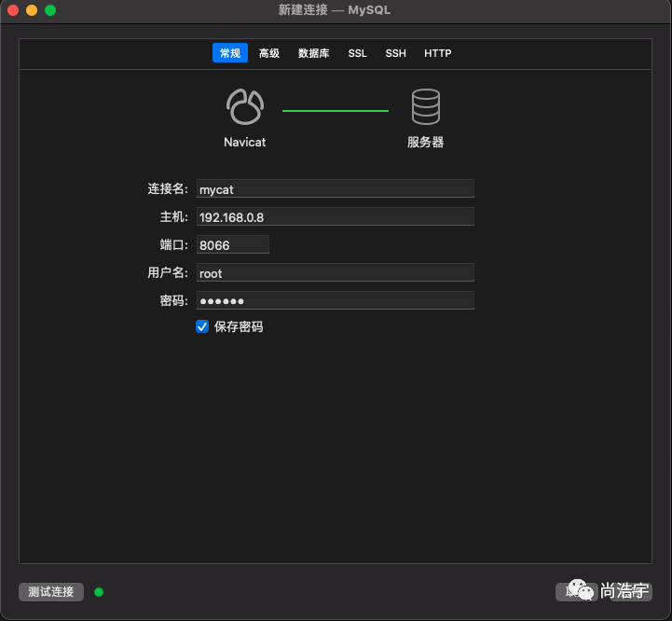The width and height of the screenshot is (672, 621).
Task: Open the 高级 tab
Action: 269,53
